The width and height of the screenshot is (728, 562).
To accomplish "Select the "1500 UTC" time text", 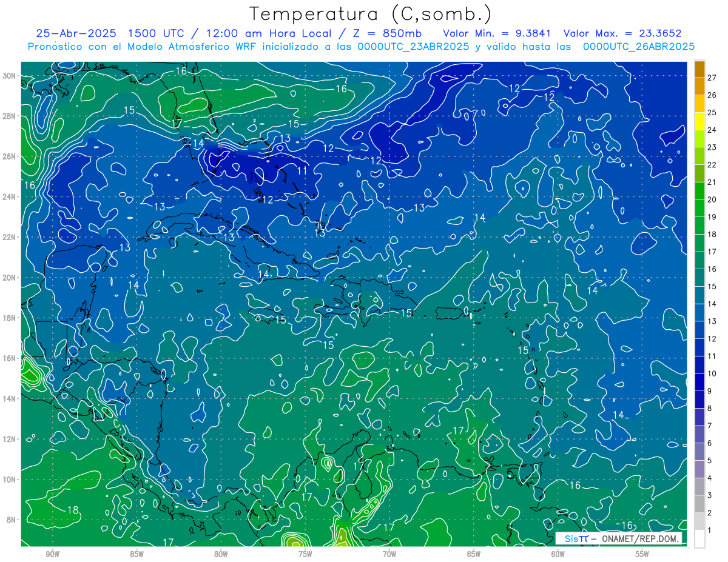I will click(x=158, y=33).
